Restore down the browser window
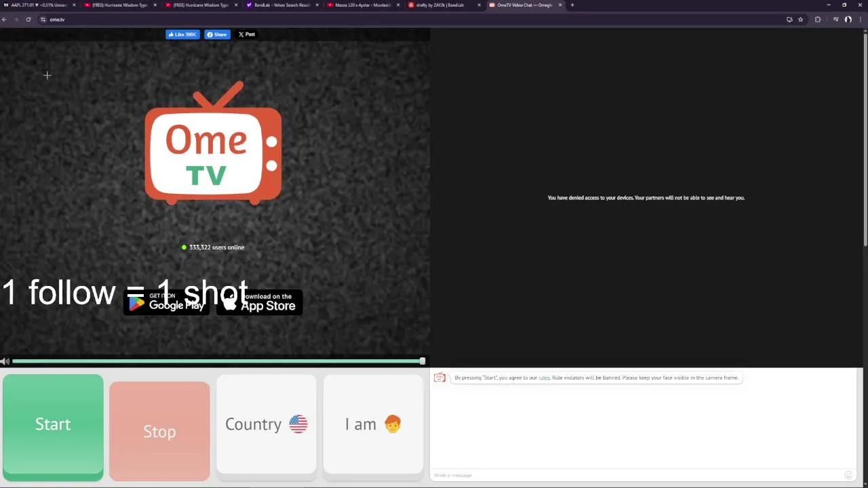The height and width of the screenshot is (488, 868). [844, 5]
